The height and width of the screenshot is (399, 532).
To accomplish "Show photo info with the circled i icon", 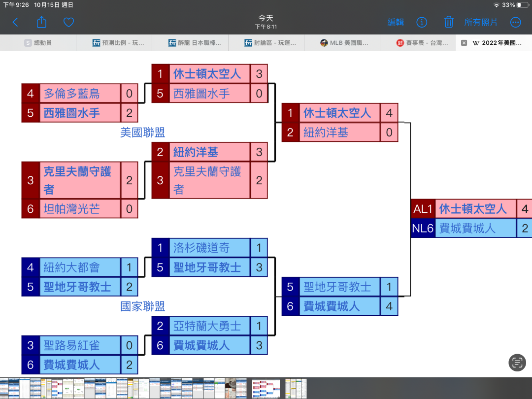I will coord(421,22).
